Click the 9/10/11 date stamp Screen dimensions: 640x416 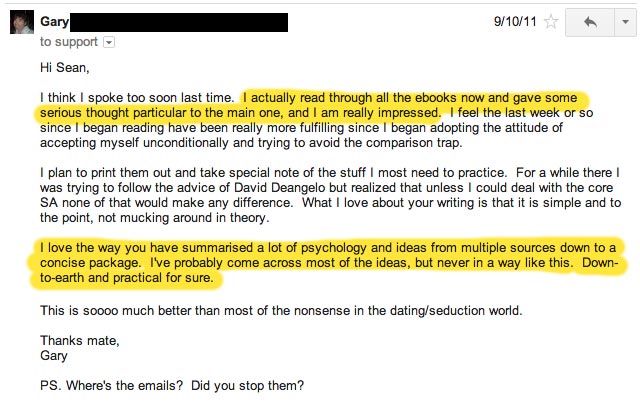tap(515, 21)
